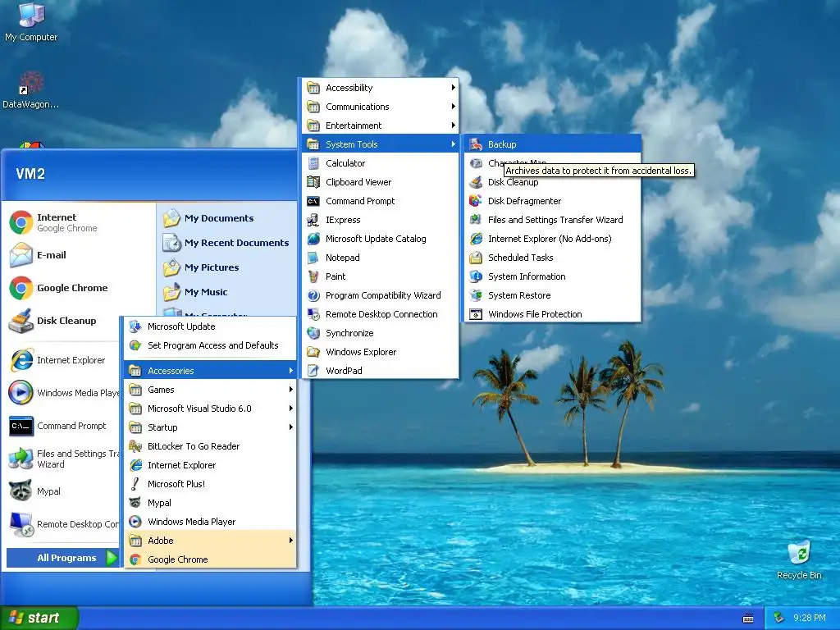The width and height of the screenshot is (840, 630).
Task: Select Program Compatibility Wizard
Action: pyautogui.click(x=381, y=295)
